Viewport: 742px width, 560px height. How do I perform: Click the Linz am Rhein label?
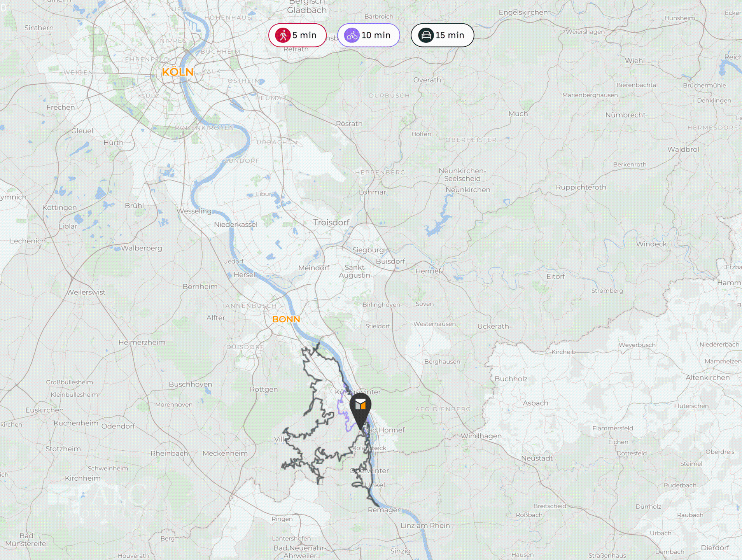[x=425, y=526]
